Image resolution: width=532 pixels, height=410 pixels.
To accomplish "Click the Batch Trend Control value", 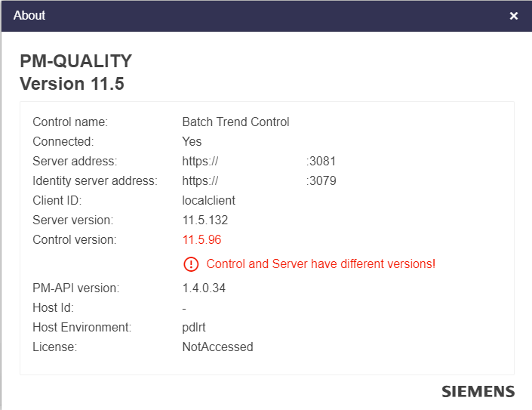I will tap(235, 122).
